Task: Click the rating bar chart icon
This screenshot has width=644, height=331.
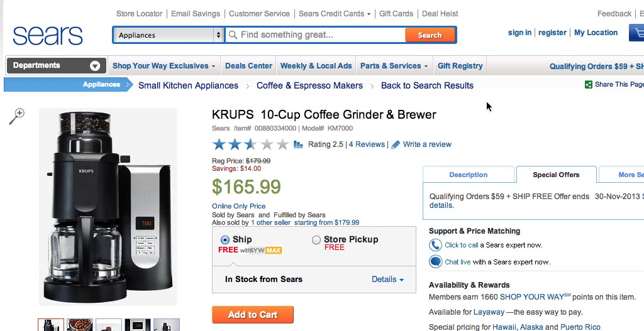Action: [298, 144]
